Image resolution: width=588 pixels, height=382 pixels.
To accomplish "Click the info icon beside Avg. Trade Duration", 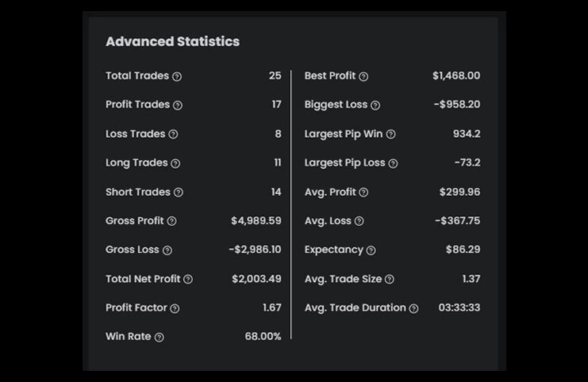I will point(413,308).
